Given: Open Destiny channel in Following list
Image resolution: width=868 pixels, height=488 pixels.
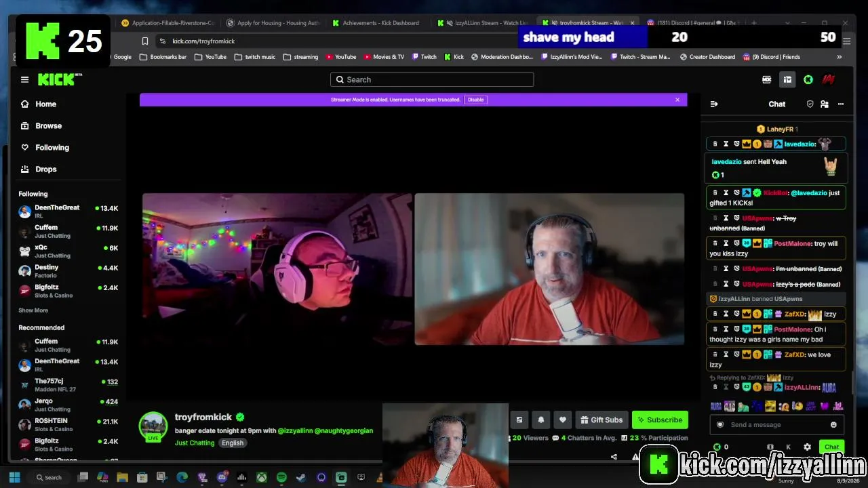Looking at the screenshot, I should click(68, 271).
